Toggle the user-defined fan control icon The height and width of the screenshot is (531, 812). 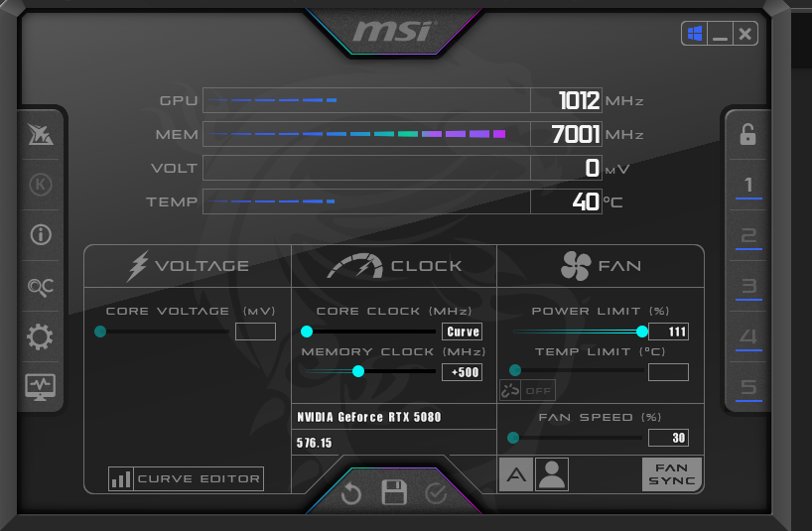click(x=552, y=474)
